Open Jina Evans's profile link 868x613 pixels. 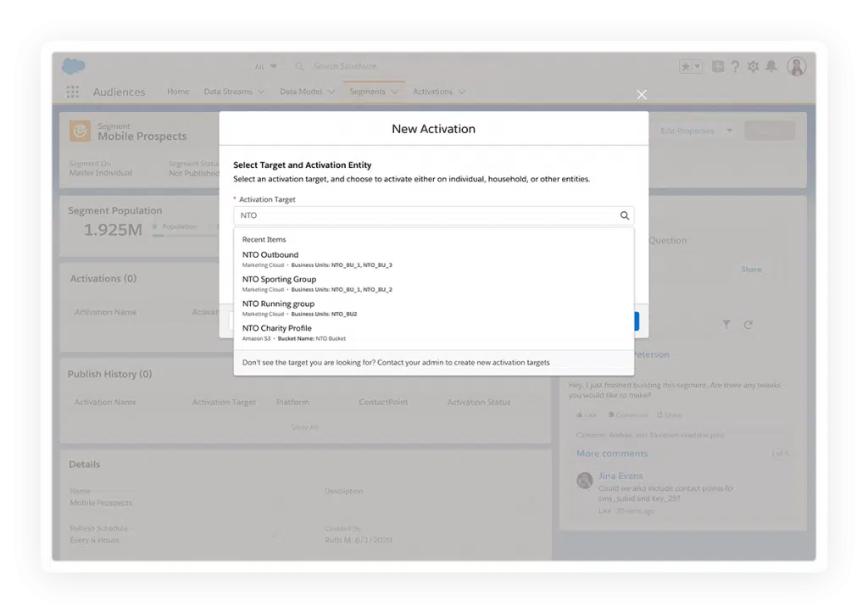620,476
